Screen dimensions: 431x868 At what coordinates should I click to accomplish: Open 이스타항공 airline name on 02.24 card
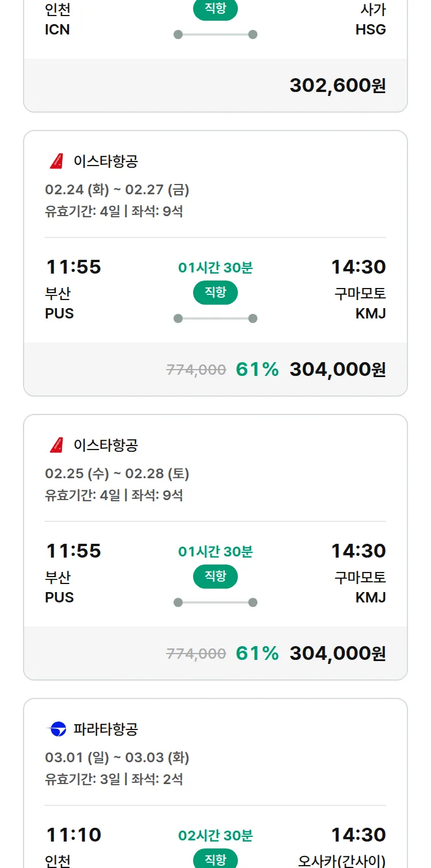pyautogui.click(x=106, y=162)
